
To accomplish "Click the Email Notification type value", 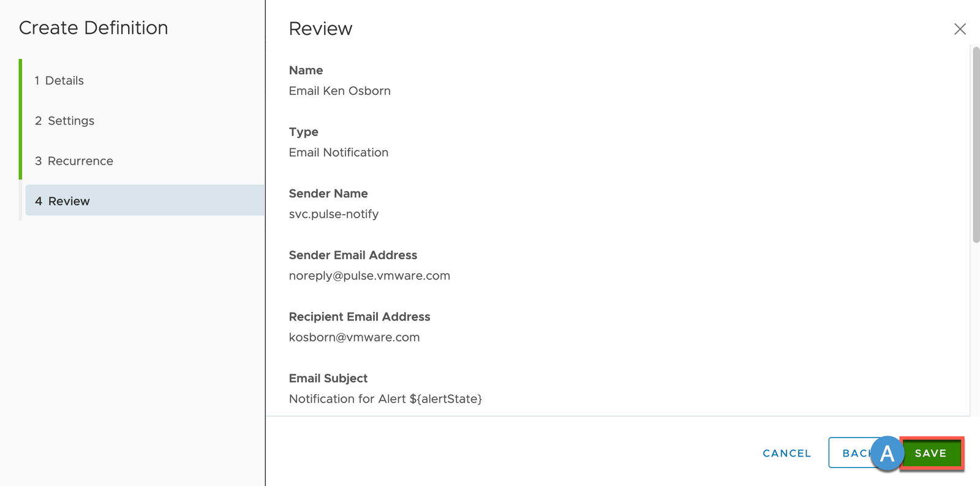I will click(x=338, y=153).
